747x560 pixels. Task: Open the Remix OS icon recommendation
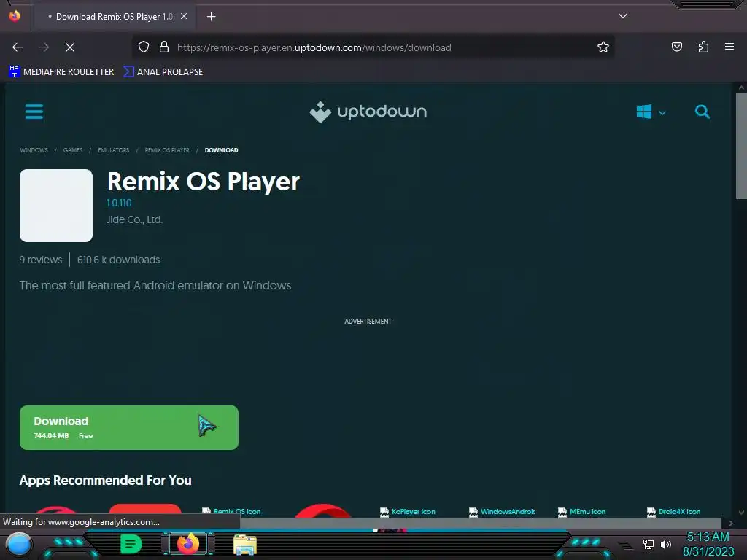pyautogui.click(x=231, y=511)
